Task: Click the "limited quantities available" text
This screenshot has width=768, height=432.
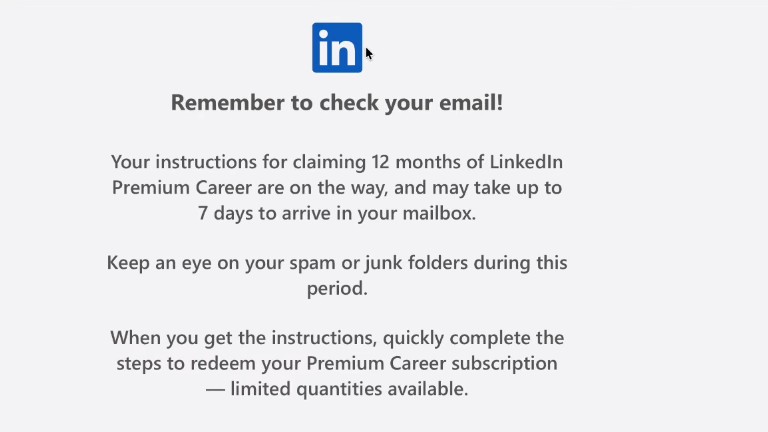Action: point(349,389)
